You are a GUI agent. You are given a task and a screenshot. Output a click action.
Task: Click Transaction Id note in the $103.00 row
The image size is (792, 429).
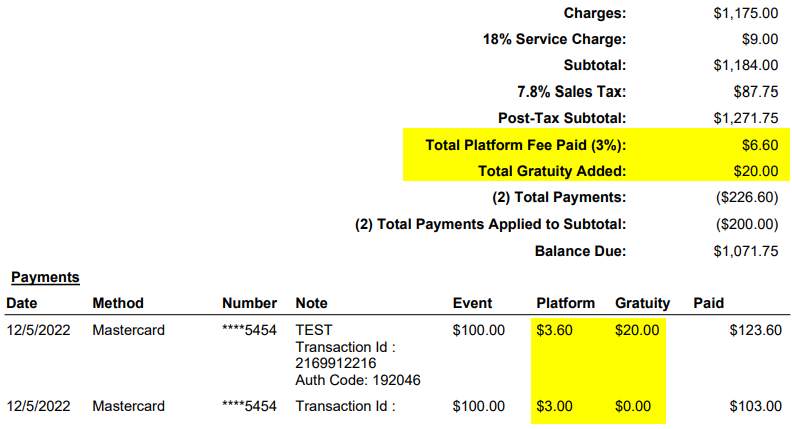[x=345, y=406]
